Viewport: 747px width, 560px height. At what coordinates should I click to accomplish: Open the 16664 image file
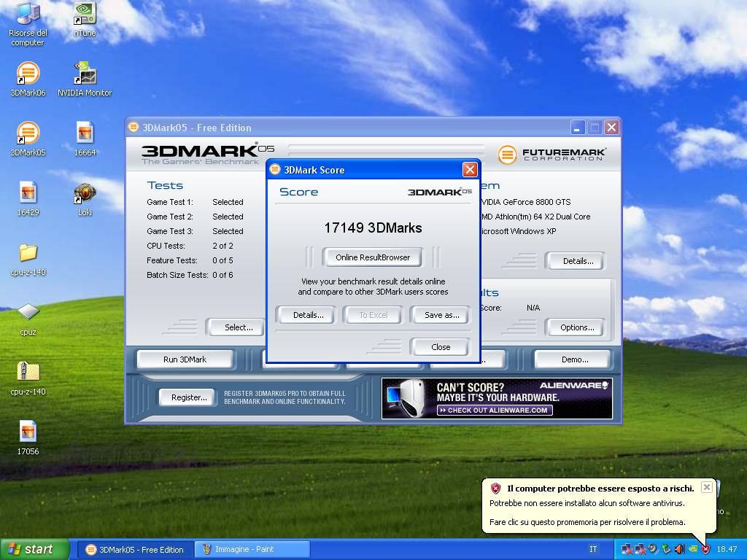tap(85, 139)
